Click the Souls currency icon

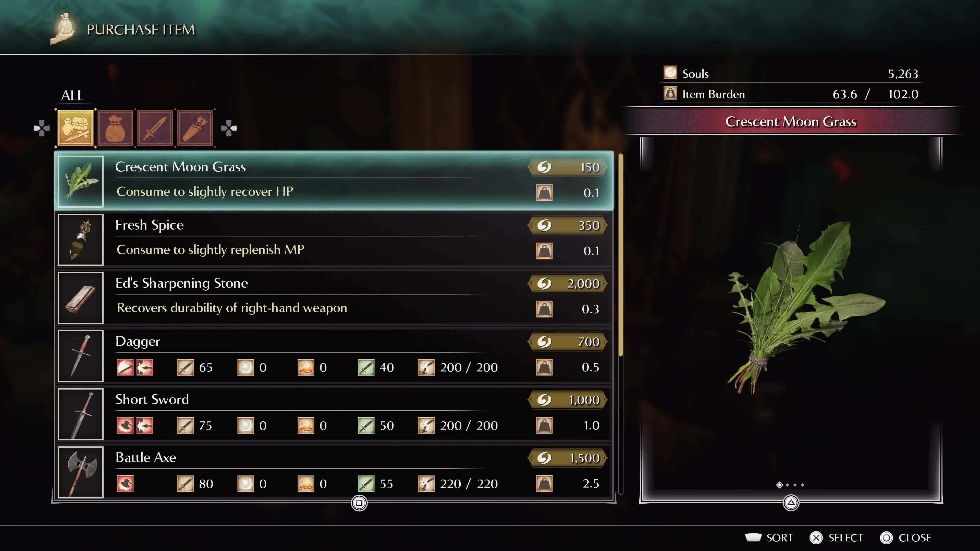(670, 73)
